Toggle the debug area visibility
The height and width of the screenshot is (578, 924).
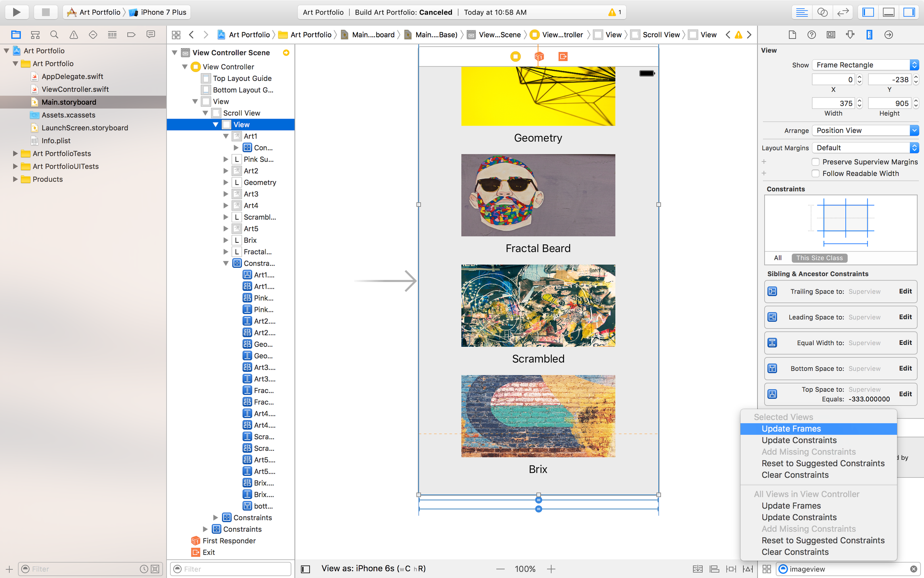[889, 12]
